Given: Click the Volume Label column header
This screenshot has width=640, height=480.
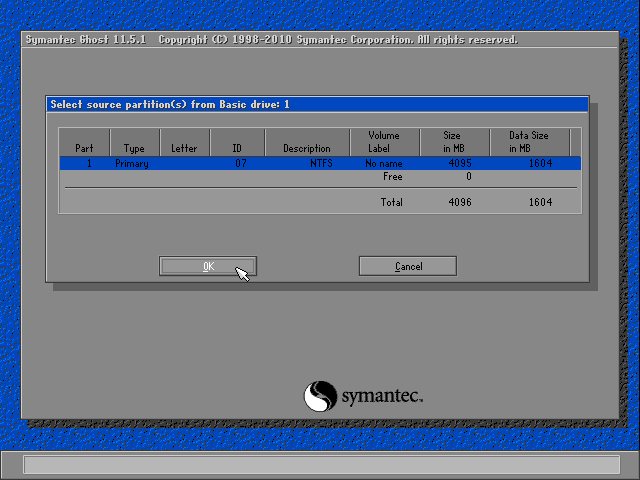Looking at the screenshot, I should pos(384,142).
